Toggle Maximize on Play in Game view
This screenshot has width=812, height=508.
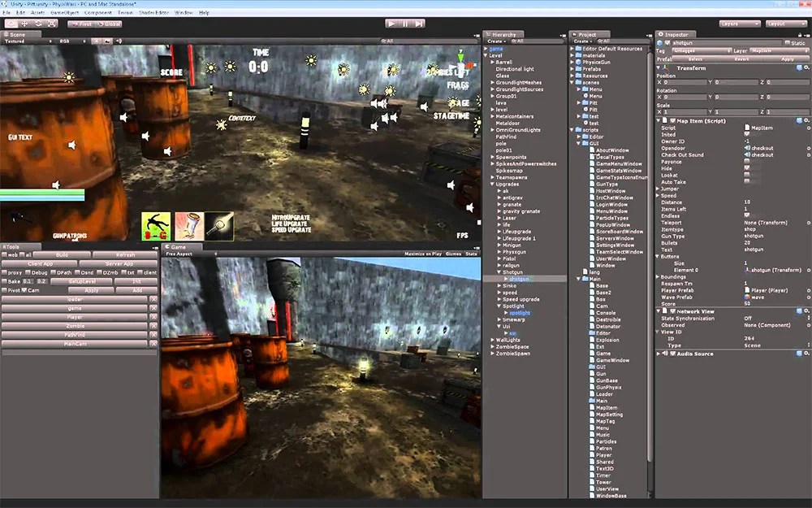coord(423,254)
